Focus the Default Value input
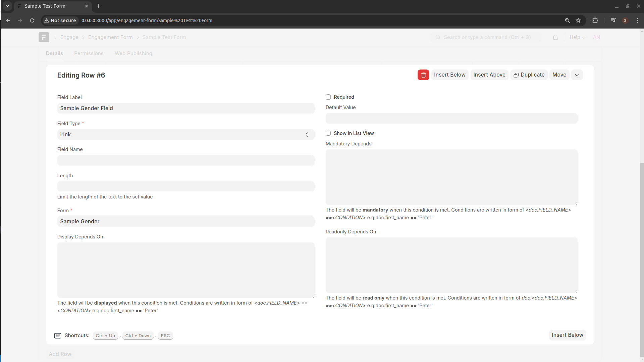Viewport: 644px width, 362px height. point(451,119)
